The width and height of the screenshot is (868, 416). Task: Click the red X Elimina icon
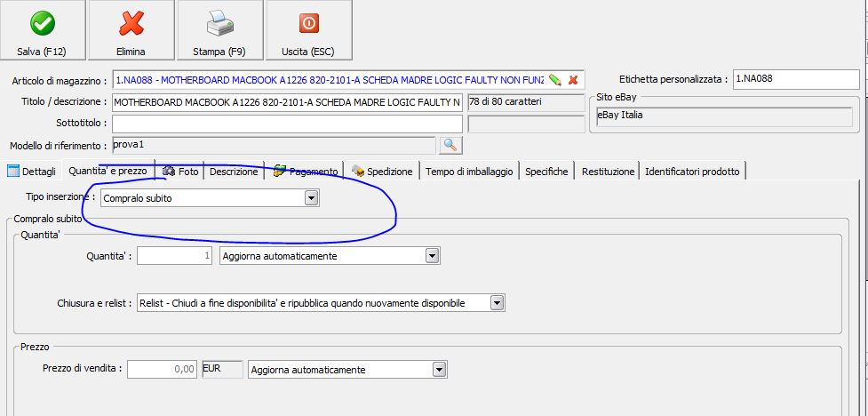coord(131,23)
